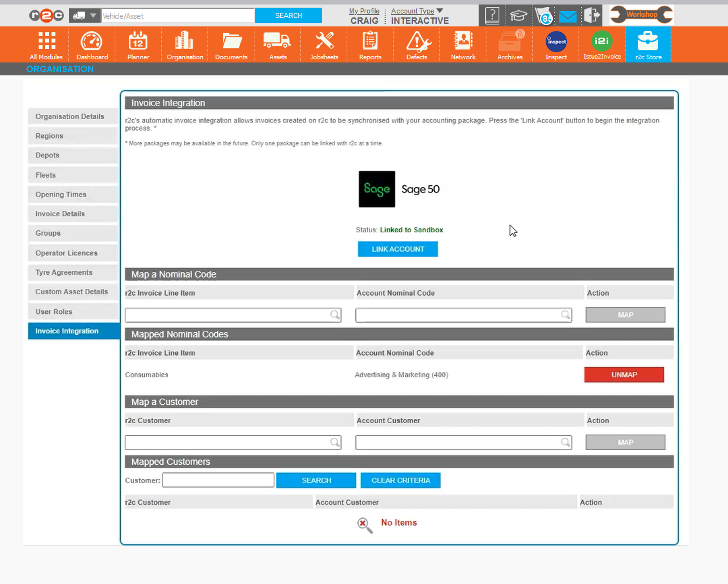Open the help question mark icon

click(x=492, y=16)
